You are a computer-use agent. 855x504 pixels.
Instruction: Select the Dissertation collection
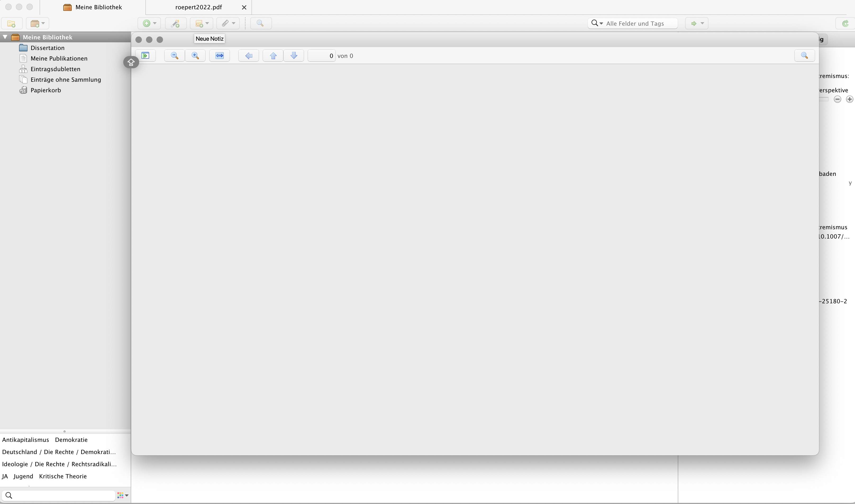(47, 48)
